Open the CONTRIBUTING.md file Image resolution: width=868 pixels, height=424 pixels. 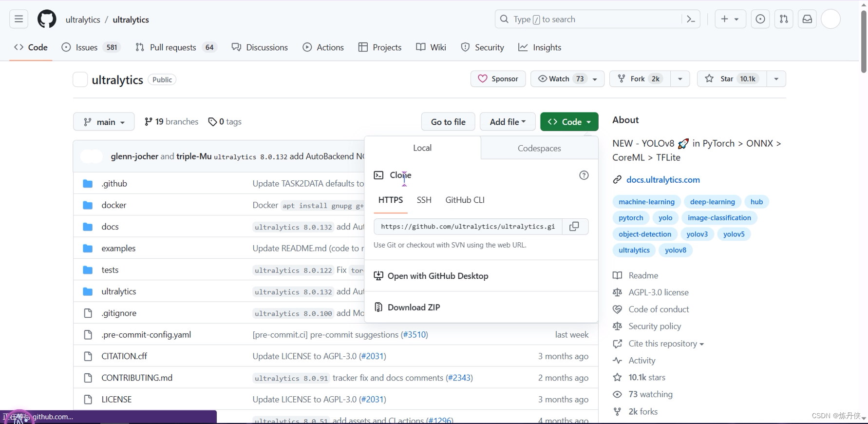137,378
